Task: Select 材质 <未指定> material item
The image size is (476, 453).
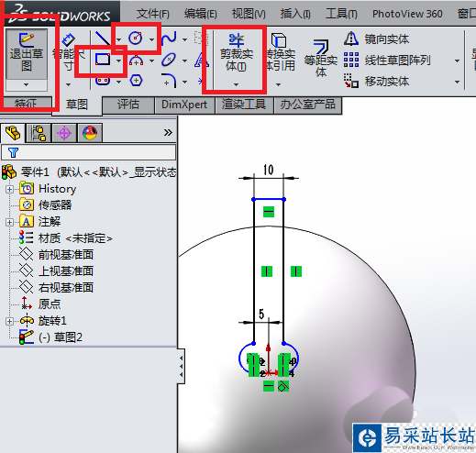Action: (x=66, y=238)
